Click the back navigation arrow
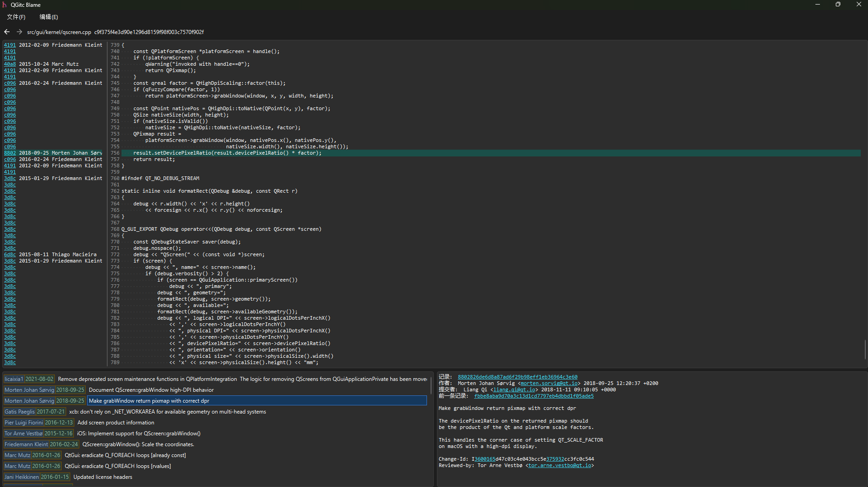The image size is (868, 487). (7, 32)
